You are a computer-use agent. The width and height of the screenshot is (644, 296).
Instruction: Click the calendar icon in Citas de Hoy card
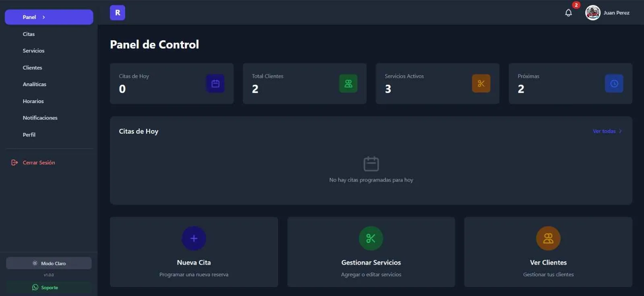coord(215,84)
